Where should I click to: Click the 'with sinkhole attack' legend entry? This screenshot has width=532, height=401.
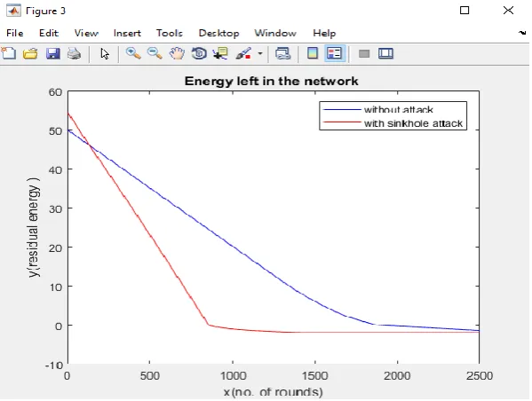pyautogui.click(x=413, y=123)
